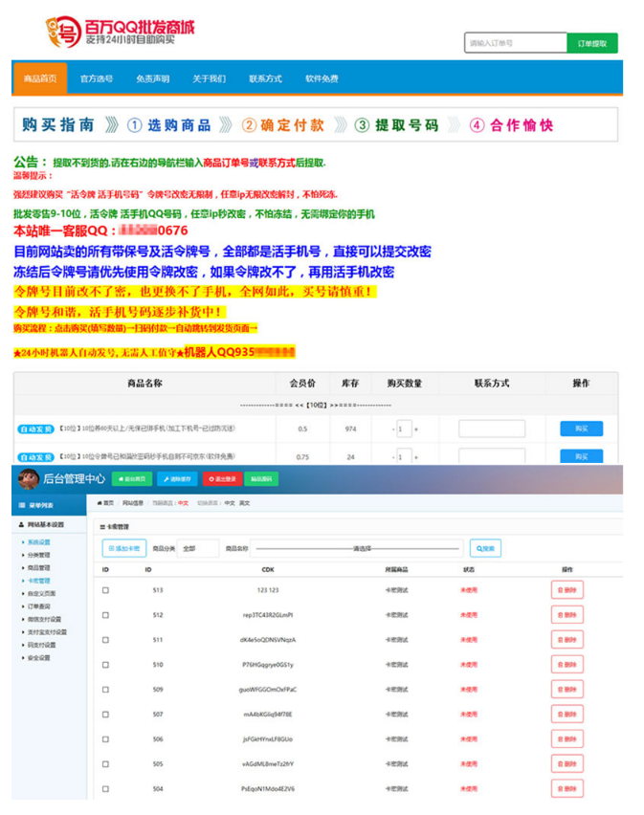Screen dimensions: 644x815
Task: Check the box for row ID 509
Action: tap(106, 689)
